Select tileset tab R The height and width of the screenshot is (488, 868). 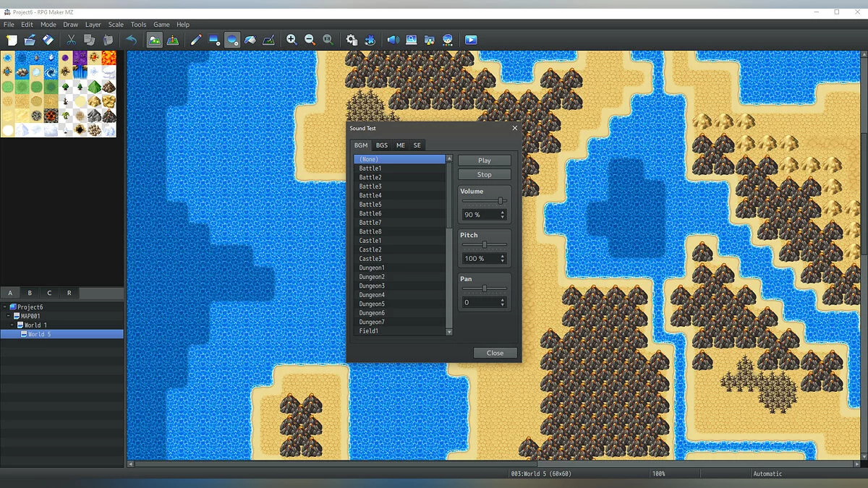pyautogui.click(x=69, y=293)
